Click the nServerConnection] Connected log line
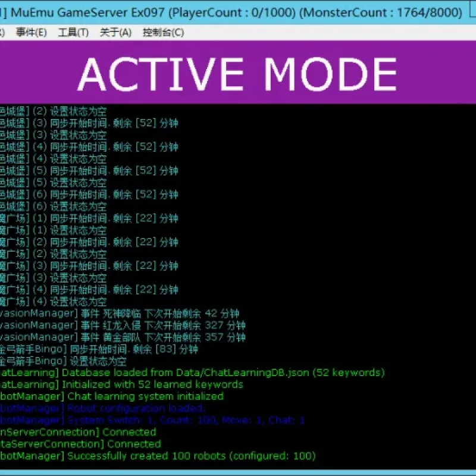 tap(79, 433)
